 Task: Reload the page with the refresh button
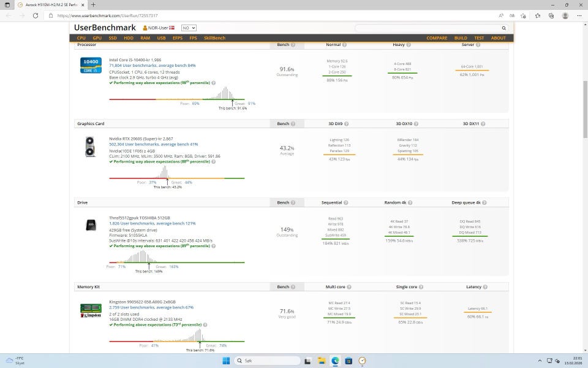[36, 16]
